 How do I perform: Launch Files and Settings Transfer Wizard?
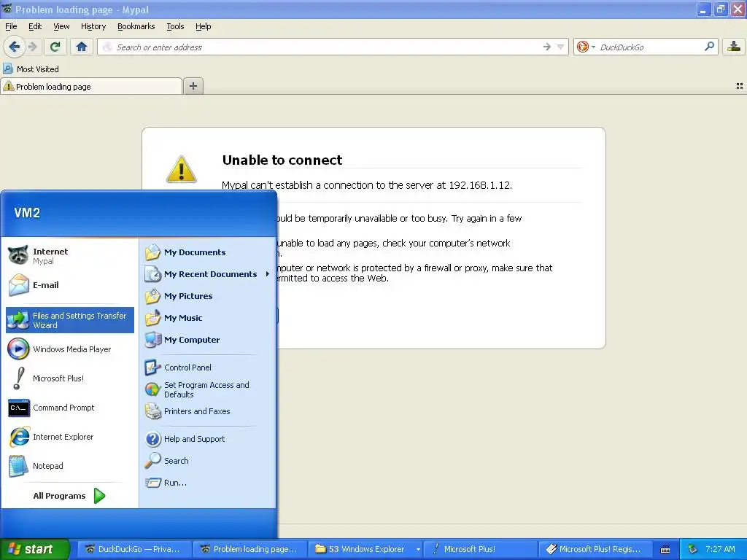point(70,320)
